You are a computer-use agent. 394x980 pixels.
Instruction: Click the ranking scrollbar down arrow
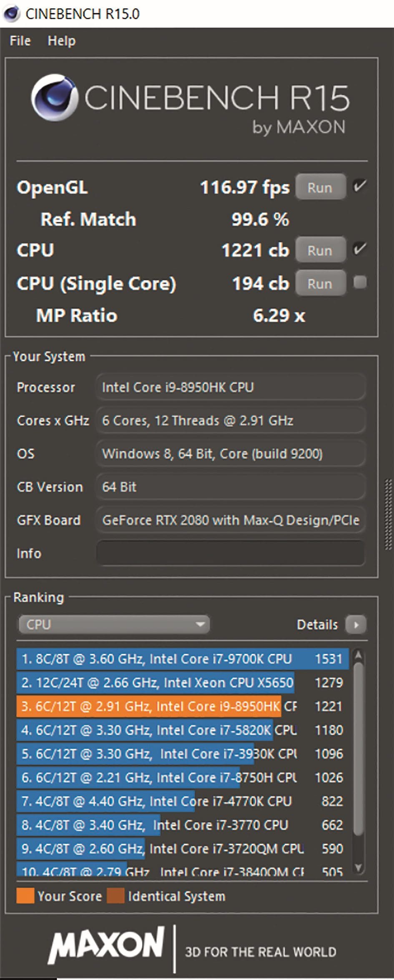coord(358,868)
